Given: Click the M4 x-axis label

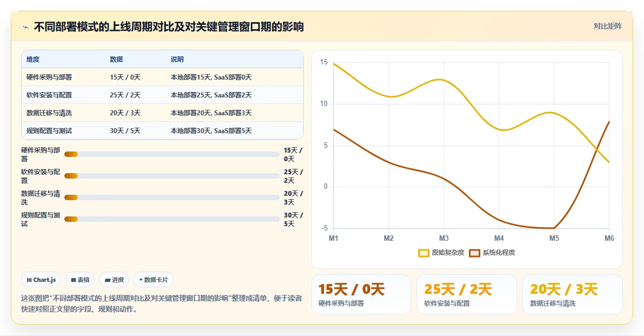Looking at the screenshot, I should pyautogui.click(x=499, y=239).
